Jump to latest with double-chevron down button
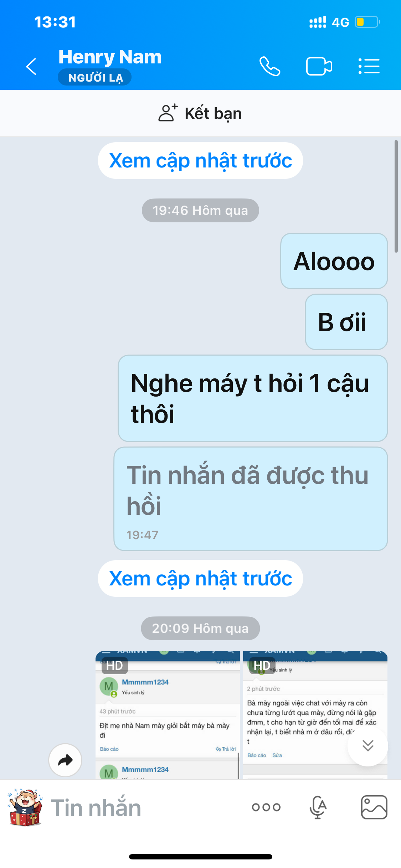 click(368, 745)
